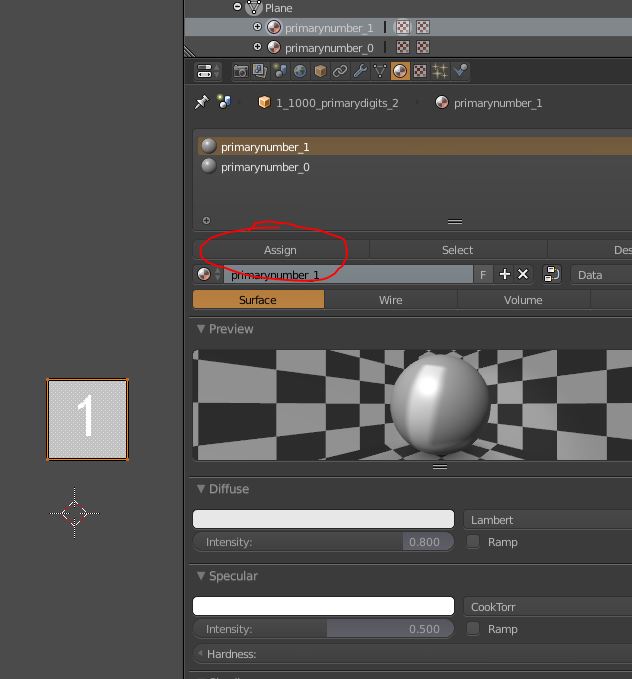Add a new material with plus icon
The image size is (632, 679).
[504, 274]
